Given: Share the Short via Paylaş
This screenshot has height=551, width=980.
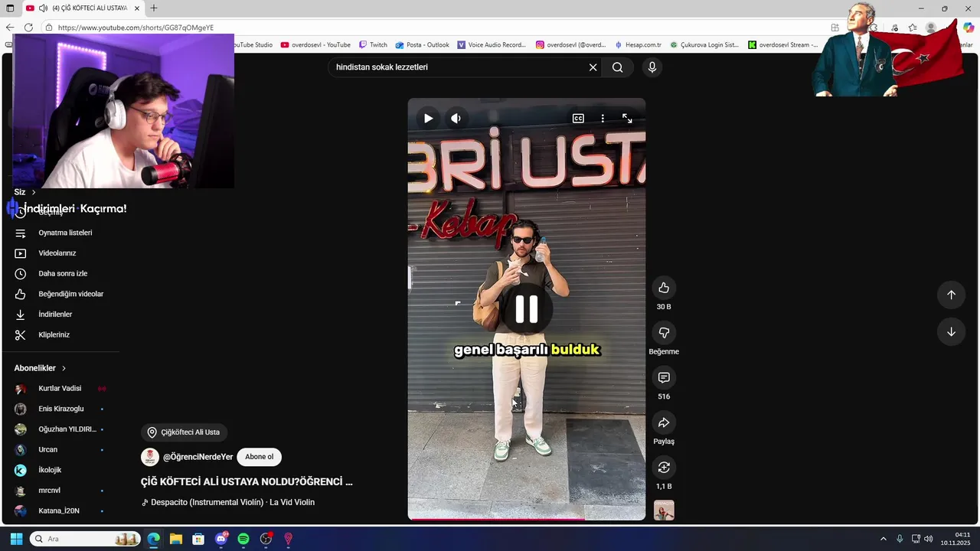Looking at the screenshot, I should (664, 422).
